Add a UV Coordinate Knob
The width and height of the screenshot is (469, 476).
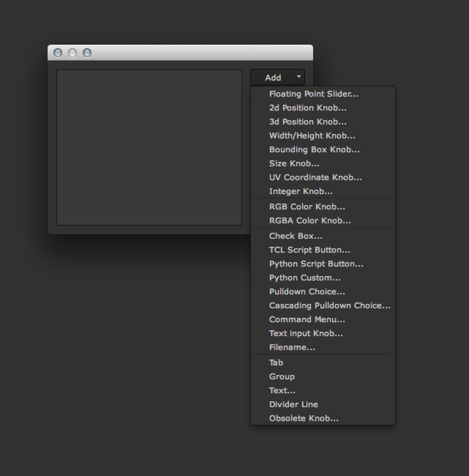[x=323, y=178]
